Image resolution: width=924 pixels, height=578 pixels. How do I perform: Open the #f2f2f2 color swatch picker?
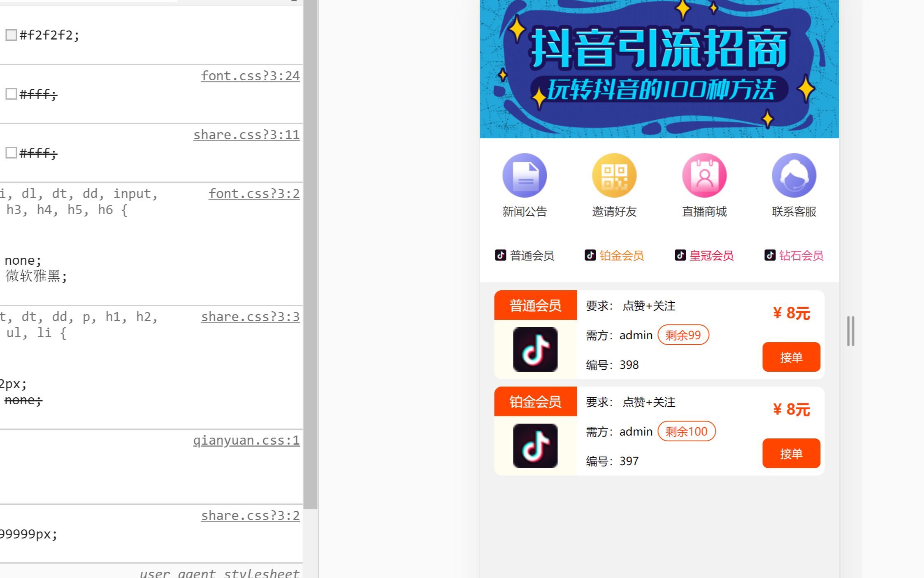(x=11, y=35)
